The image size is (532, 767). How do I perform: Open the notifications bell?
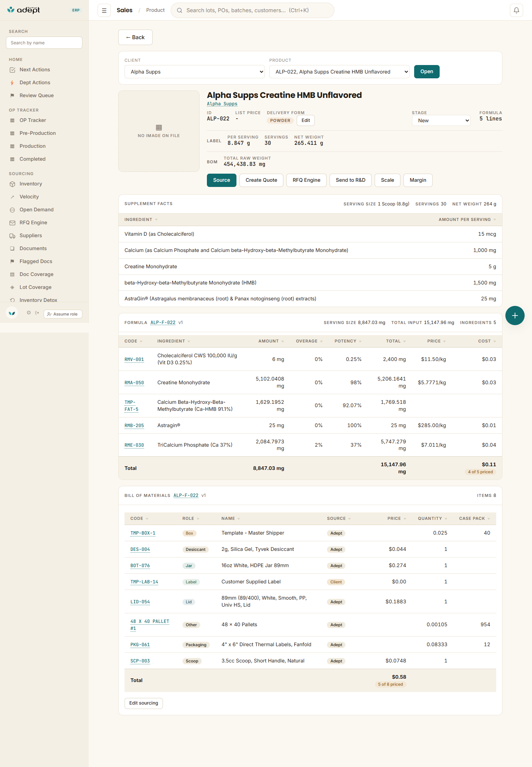(516, 10)
